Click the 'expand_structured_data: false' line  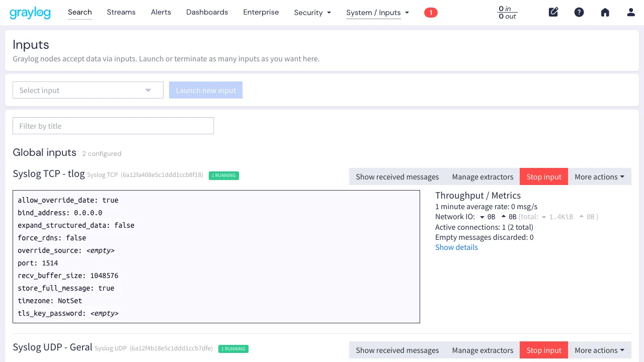(x=76, y=225)
